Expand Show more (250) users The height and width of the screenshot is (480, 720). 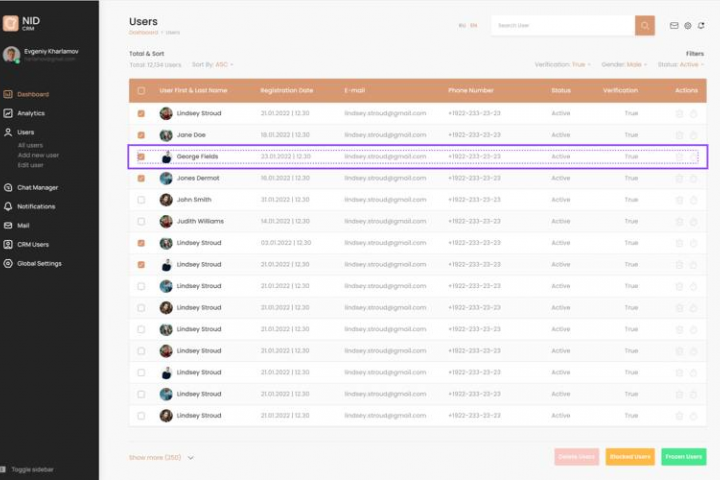[x=161, y=457]
